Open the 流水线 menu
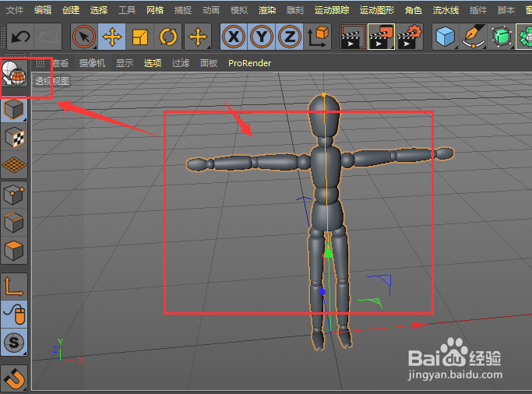532x394 pixels. pyautogui.click(x=446, y=10)
